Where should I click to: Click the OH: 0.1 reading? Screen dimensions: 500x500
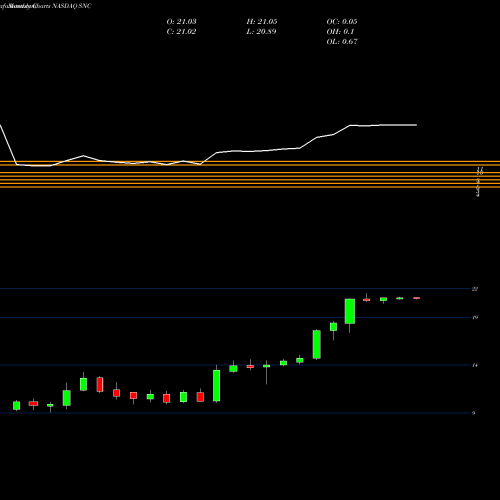pyautogui.click(x=340, y=32)
